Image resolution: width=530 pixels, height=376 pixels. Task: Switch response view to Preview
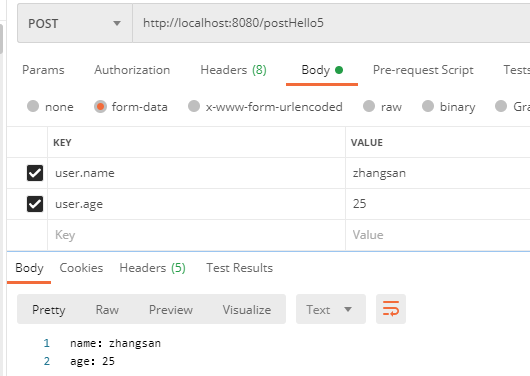click(x=171, y=310)
